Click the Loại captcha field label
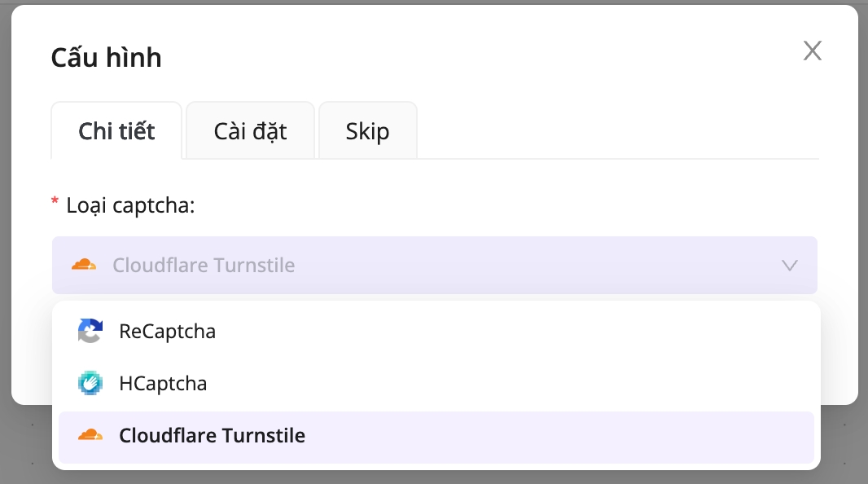Viewport: 868px width, 484px height. pyautogui.click(x=130, y=205)
